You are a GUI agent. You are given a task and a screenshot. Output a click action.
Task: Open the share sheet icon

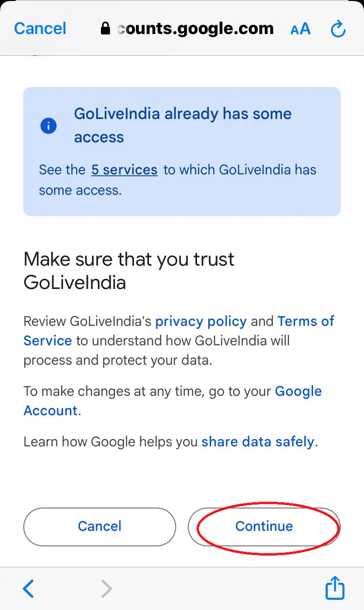(x=335, y=588)
